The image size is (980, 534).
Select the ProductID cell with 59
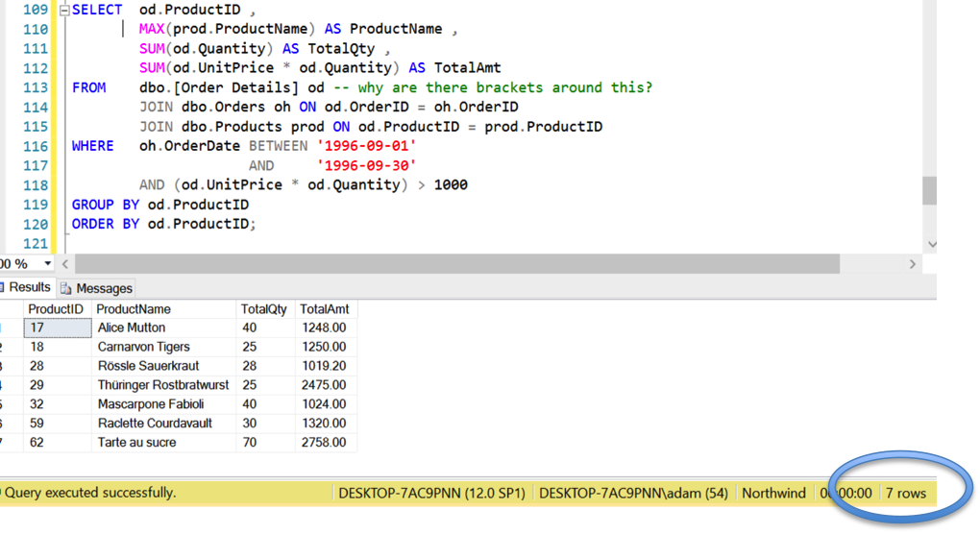pyautogui.click(x=58, y=424)
